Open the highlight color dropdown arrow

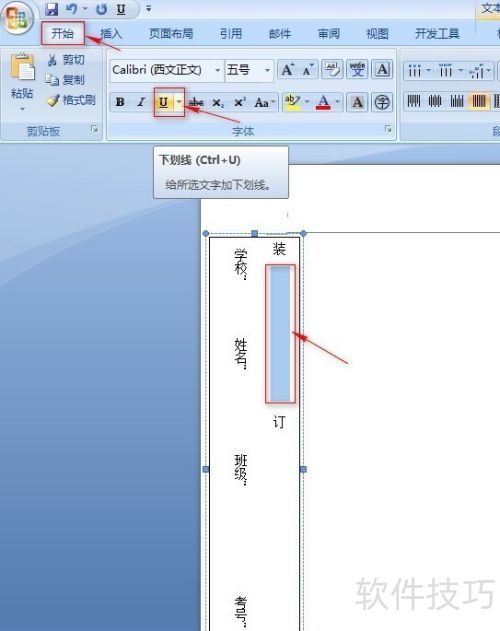click(307, 101)
